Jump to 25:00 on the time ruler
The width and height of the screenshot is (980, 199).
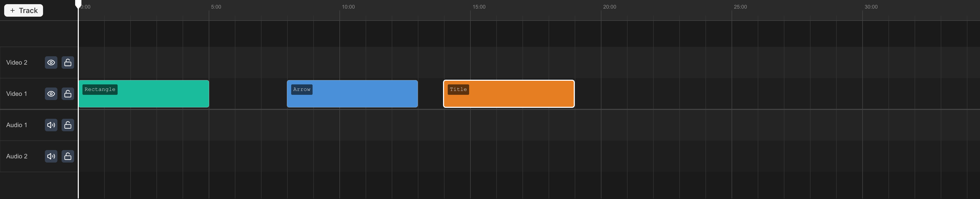(x=732, y=7)
